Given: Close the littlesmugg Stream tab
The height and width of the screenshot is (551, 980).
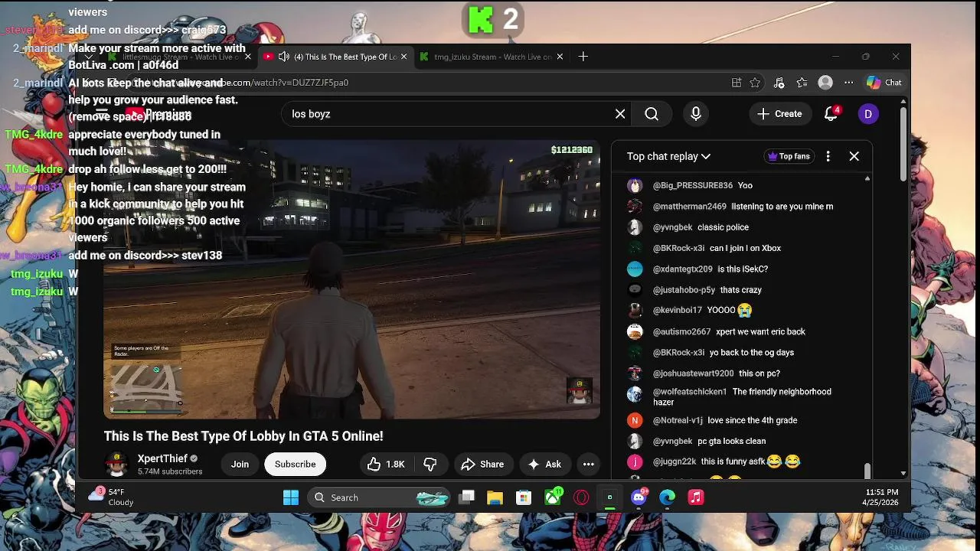Looking at the screenshot, I should 248,57.
